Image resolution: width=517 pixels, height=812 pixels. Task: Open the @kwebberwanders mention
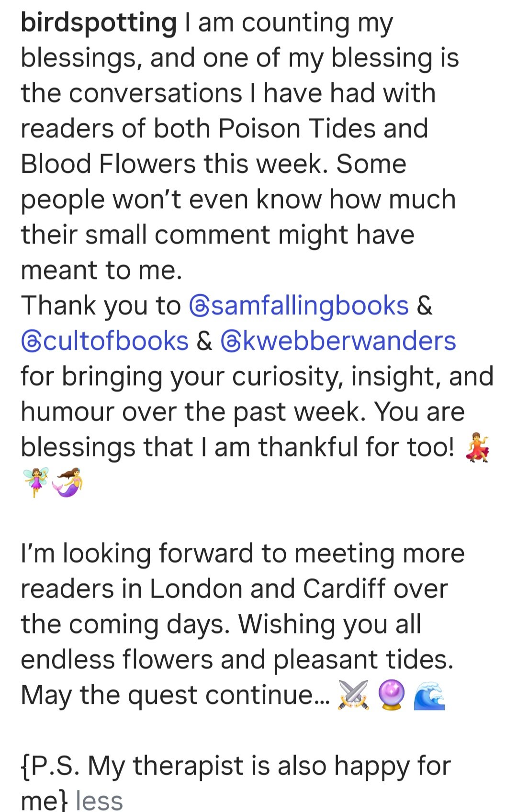(338, 341)
